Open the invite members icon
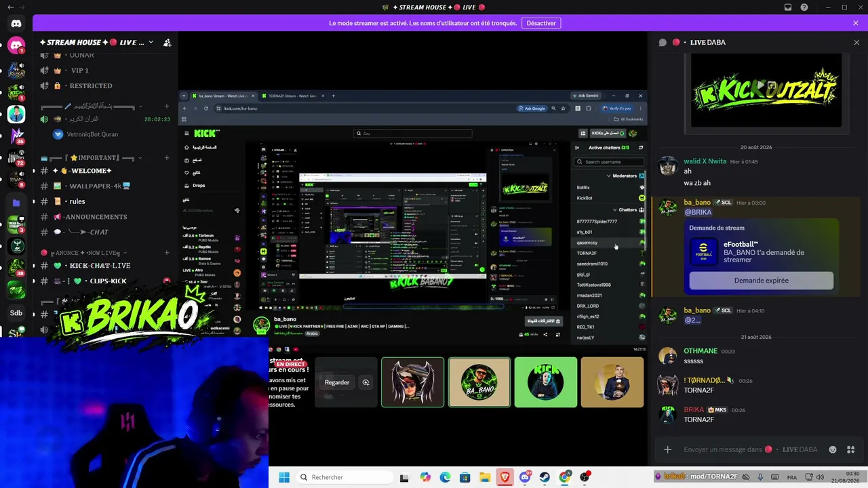The image size is (868, 488). click(167, 42)
